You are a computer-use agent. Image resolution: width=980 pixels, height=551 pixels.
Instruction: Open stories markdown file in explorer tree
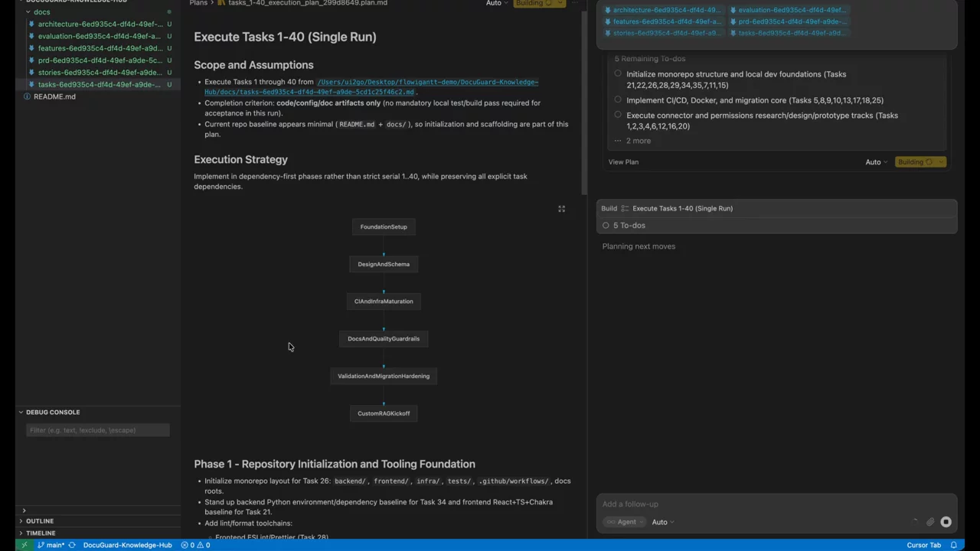point(100,73)
